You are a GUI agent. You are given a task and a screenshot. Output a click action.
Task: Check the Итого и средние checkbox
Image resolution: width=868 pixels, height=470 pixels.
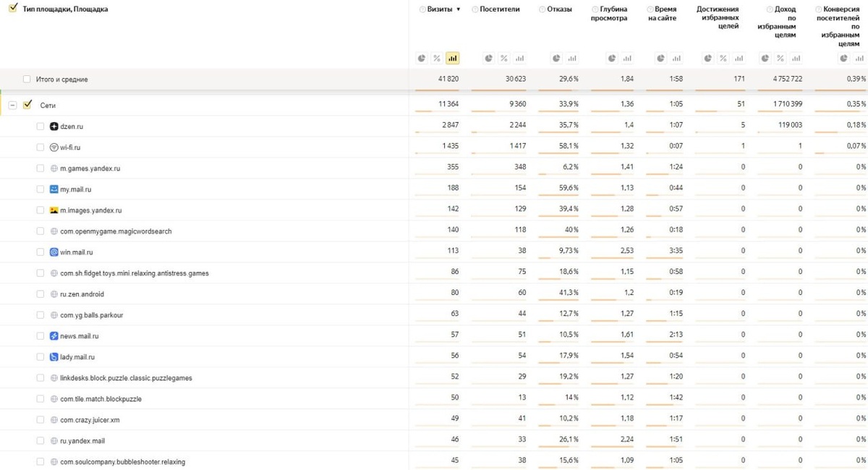[x=27, y=79]
